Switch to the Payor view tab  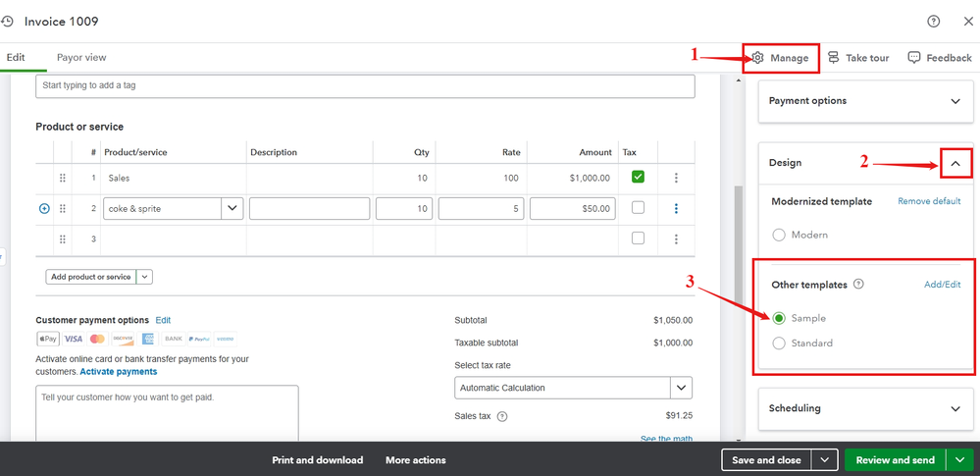pos(81,58)
